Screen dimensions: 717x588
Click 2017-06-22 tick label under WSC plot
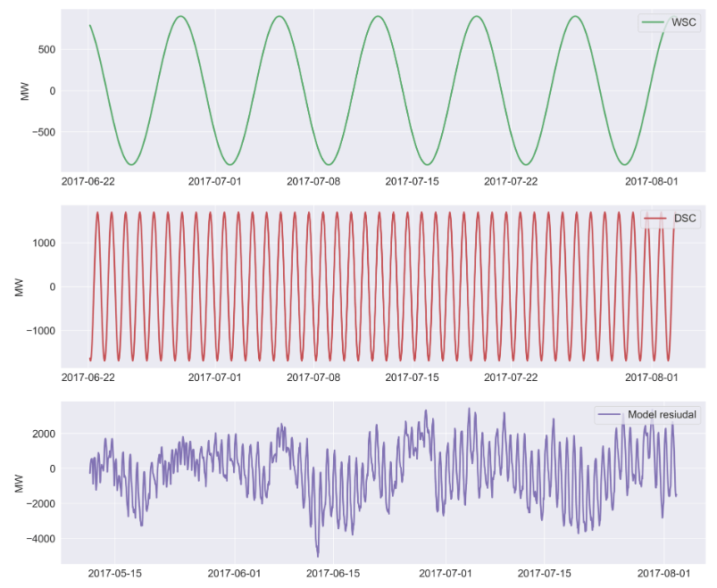(x=88, y=181)
